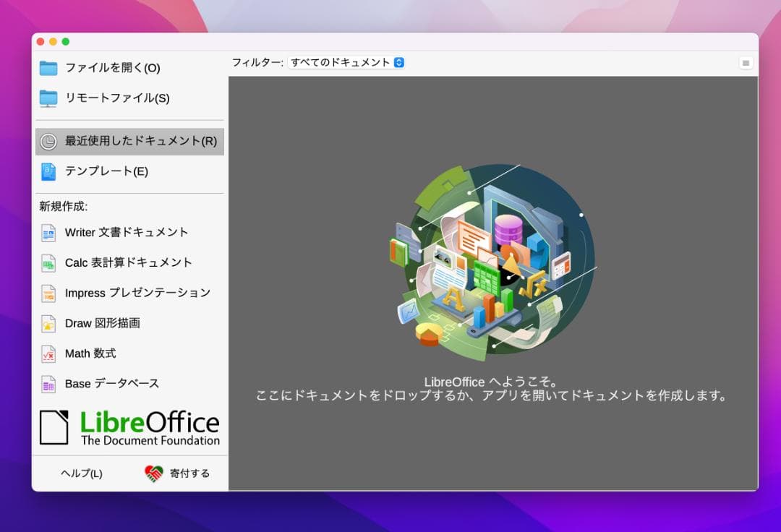Maximize the window using the green button
Screen dimensions: 781x532
coord(66,42)
